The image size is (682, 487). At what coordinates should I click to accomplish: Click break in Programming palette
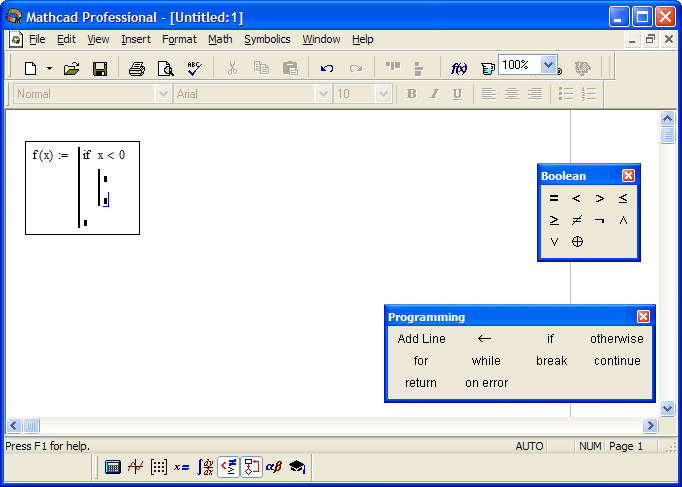552,360
